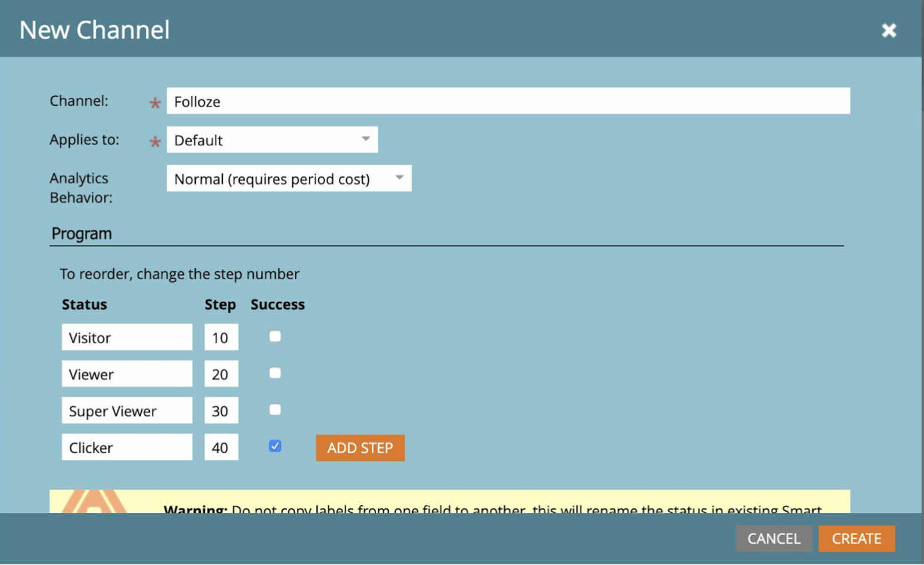Click the "Channel:" field label

click(x=79, y=101)
